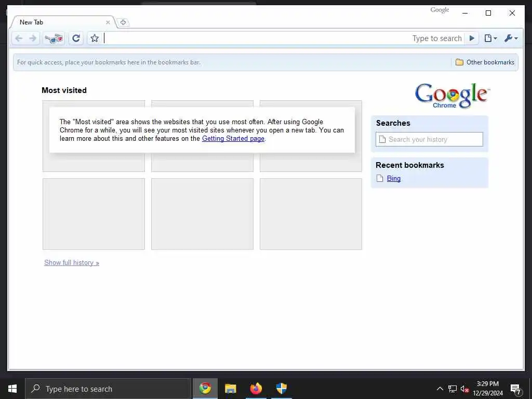This screenshot has height=399, width=532.
Task: Click the 3D glasses toolbar icon
Action: (54, 38)
